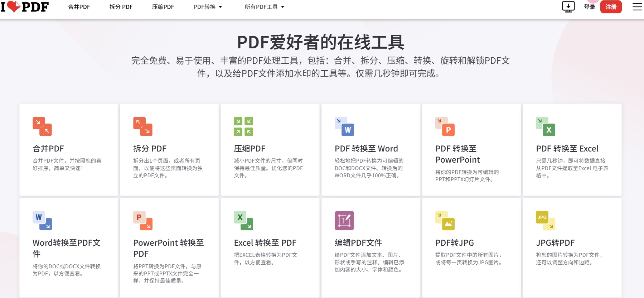Screen dimensions: 644x298
Task: Open the 拆分 PDF card title
Action: pyautogui.click(x=150, y=149)
